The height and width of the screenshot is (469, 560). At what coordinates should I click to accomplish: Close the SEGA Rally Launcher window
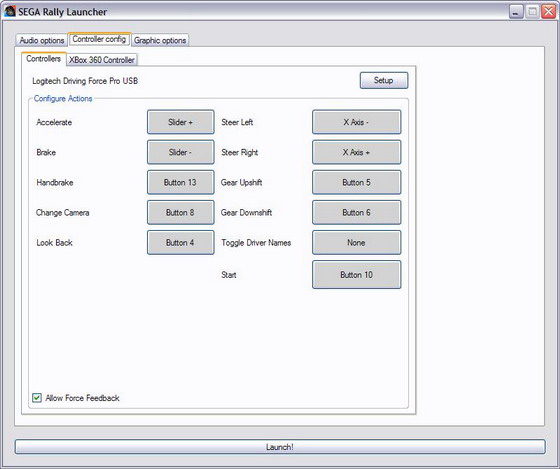(549, 12)
